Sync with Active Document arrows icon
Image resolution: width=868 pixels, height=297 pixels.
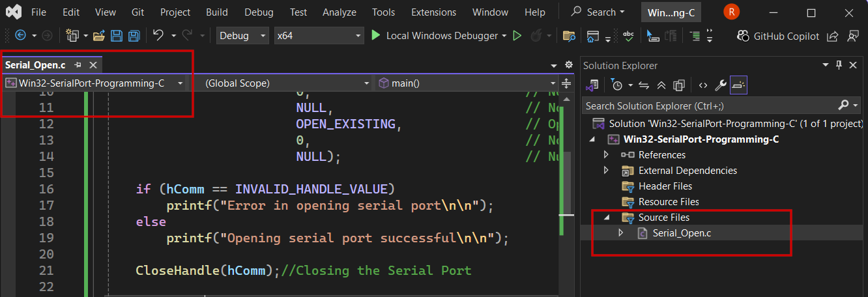point(644,85)
